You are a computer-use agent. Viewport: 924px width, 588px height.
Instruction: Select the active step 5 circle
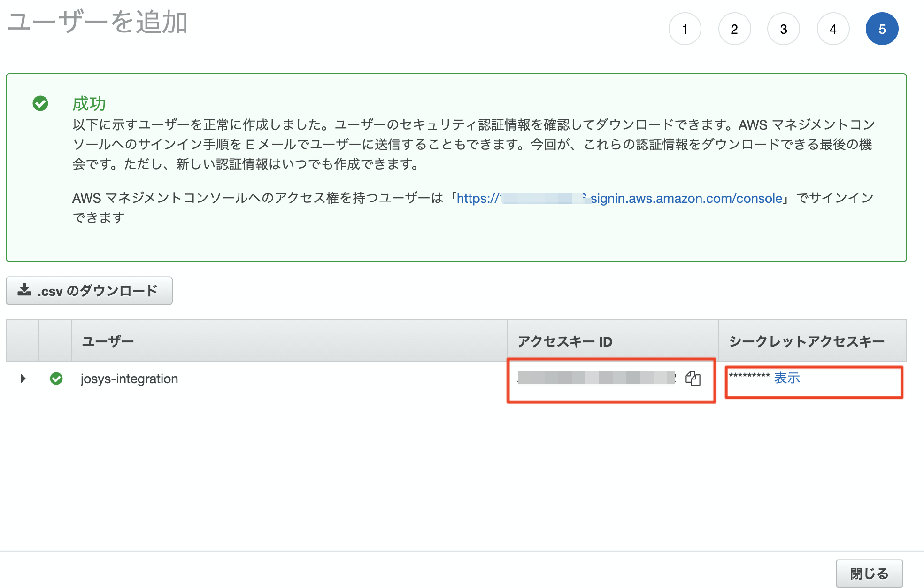[x=882, y=29]
